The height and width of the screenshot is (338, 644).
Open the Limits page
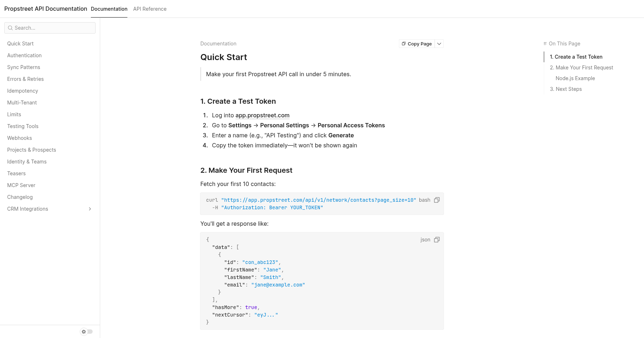pos(14,114)
